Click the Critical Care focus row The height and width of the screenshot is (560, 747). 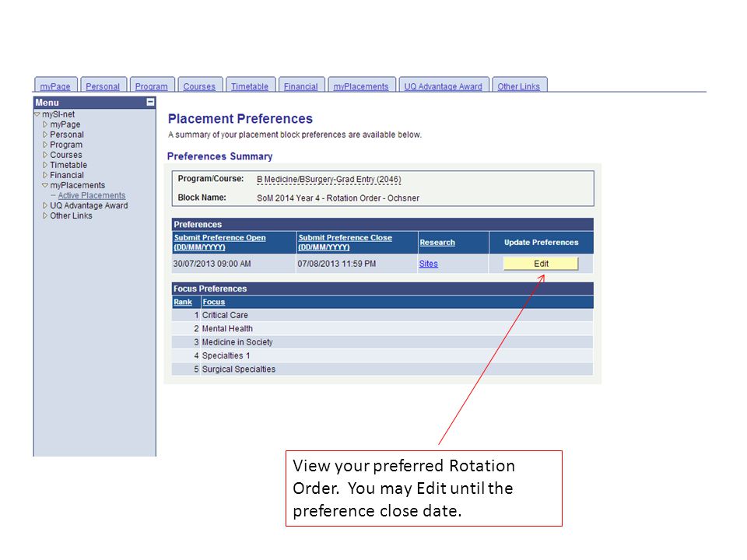(383, 315)
